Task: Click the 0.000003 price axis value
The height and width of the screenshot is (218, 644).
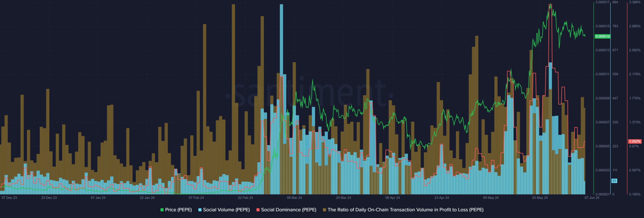Action: [x=602, y=170]
